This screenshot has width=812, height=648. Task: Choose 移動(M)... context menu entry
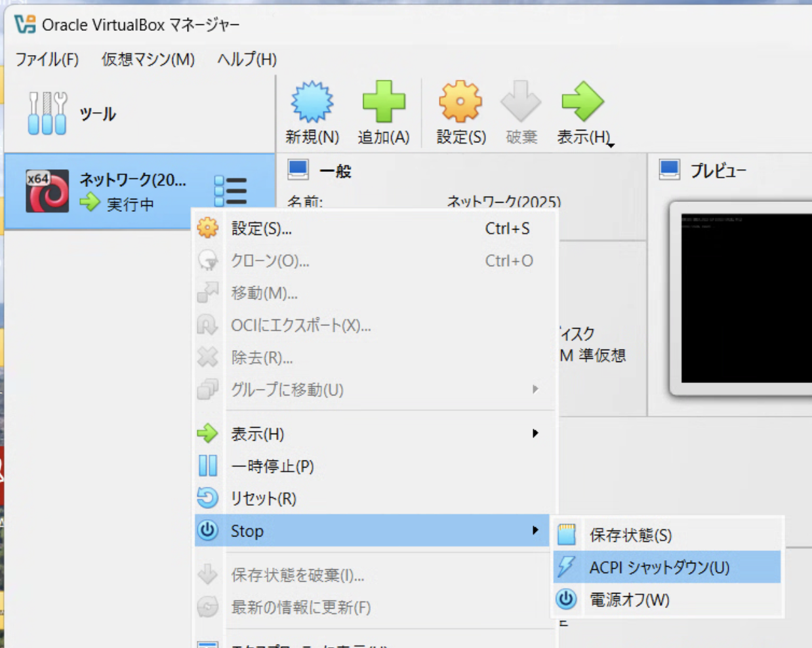click(376, 293)
